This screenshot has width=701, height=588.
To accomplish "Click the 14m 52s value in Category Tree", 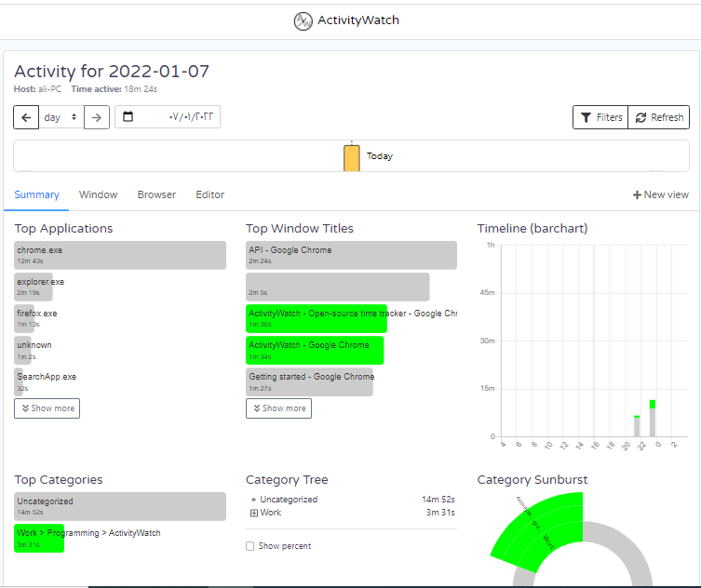I will (438, 500).
